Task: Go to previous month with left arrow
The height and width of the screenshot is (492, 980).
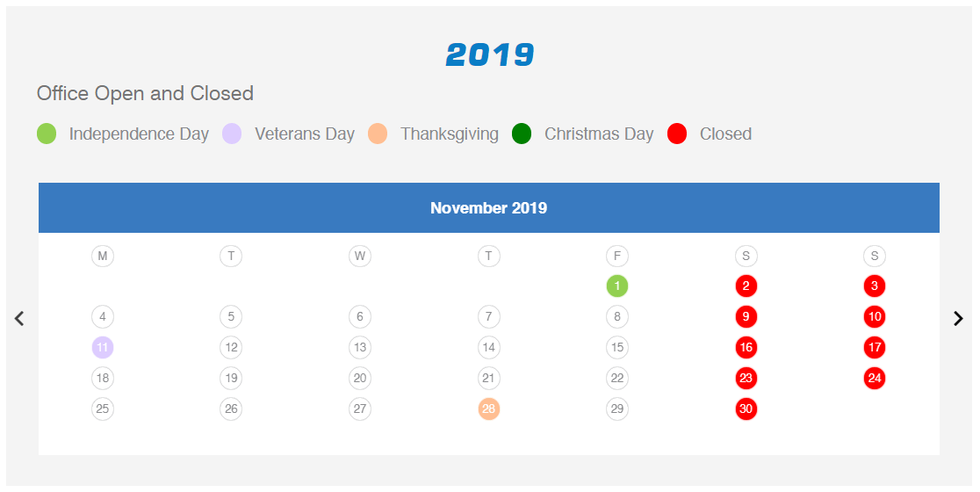Action: pos(19,318)
